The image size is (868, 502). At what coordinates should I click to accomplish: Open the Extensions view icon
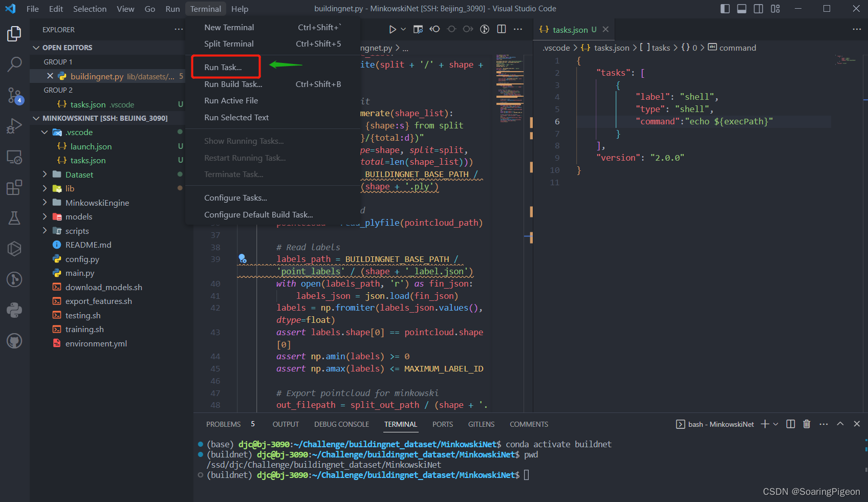(x=14, y=187)
